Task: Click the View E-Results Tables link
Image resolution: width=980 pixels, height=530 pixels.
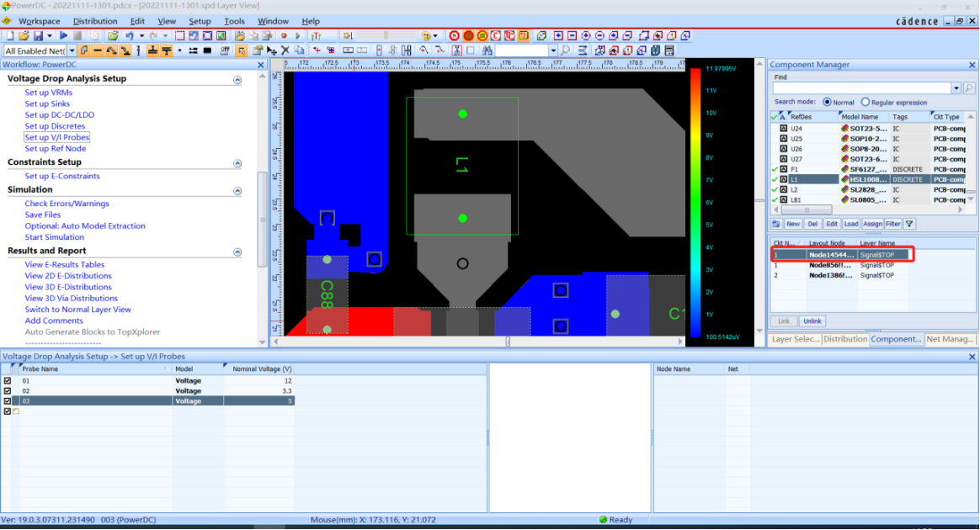Action: pyautogui.click(x=64, y=265)
